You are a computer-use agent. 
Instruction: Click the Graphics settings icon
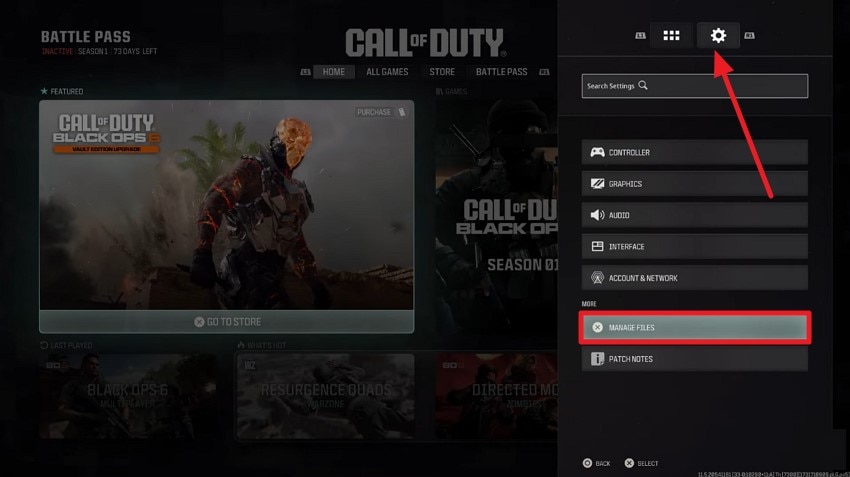(597, 184)
